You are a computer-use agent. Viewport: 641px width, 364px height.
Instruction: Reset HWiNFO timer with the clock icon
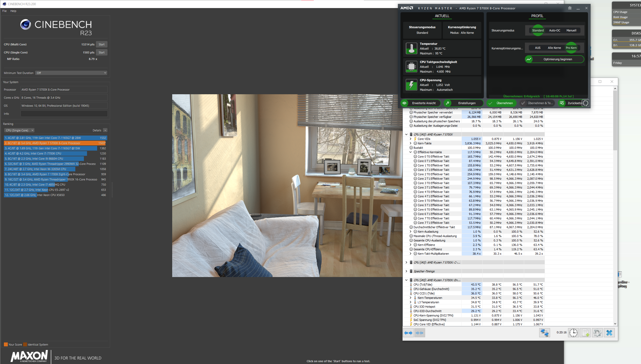[573, 333]
